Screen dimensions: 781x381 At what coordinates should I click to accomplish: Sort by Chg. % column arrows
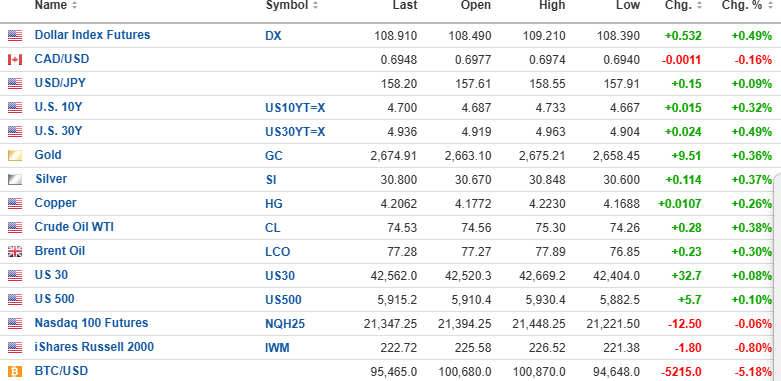pyautogui.click(x=770, y=5)
